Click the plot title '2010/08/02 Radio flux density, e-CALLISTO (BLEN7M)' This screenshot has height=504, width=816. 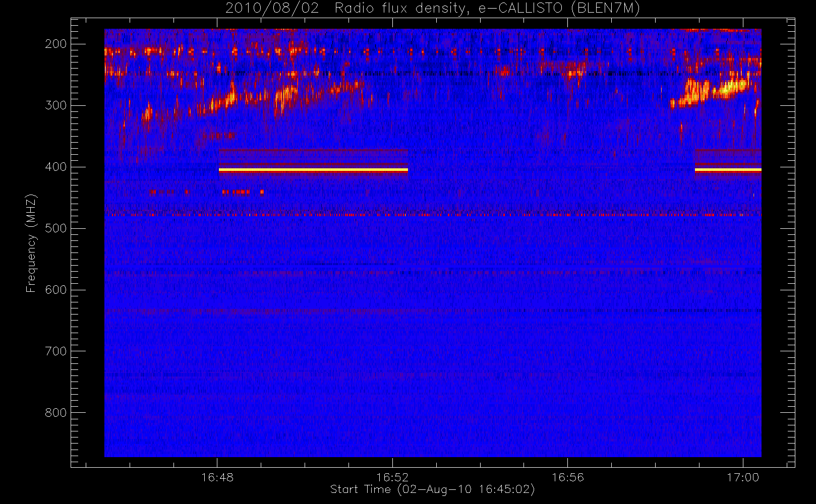432,9
